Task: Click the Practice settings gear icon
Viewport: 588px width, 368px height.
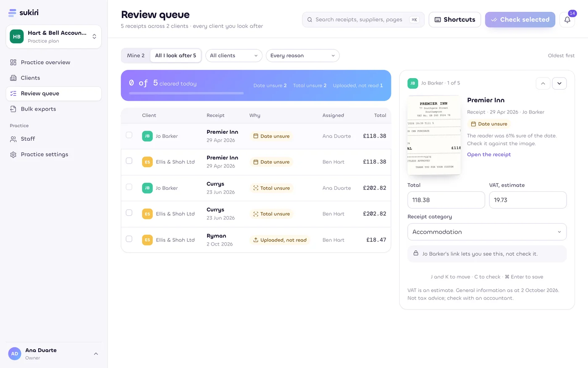Action: tap(13, 154)
